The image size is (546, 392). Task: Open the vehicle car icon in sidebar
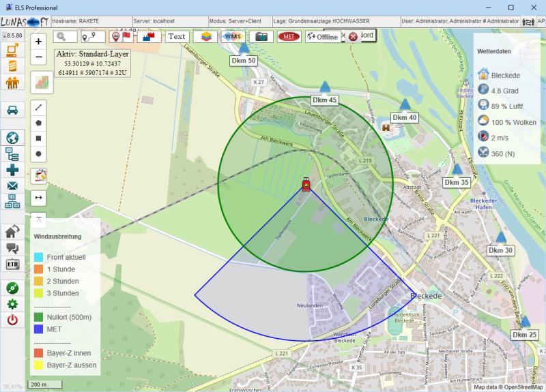tap(12, 110)
